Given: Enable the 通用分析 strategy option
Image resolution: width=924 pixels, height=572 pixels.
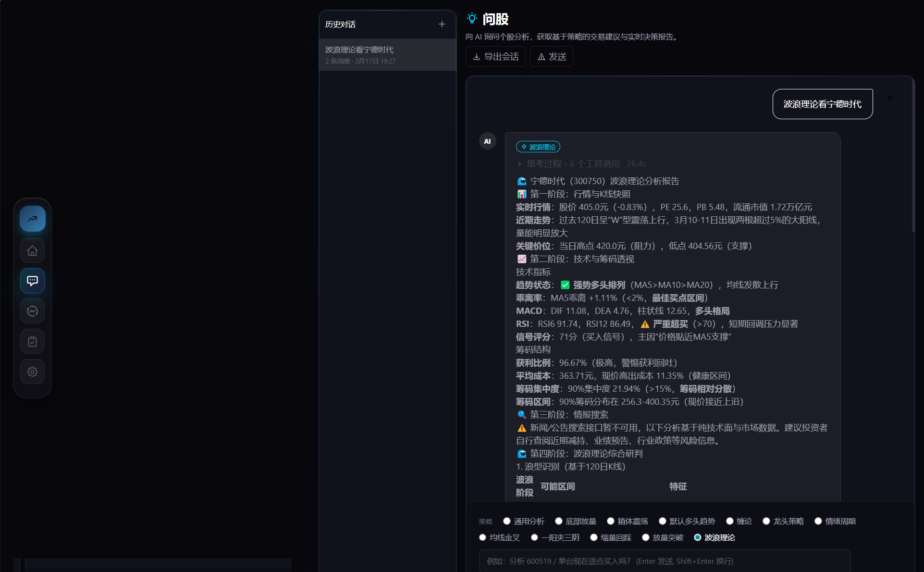Looking at the screenshot, I should pyautogui.click(x=506, y=521).
